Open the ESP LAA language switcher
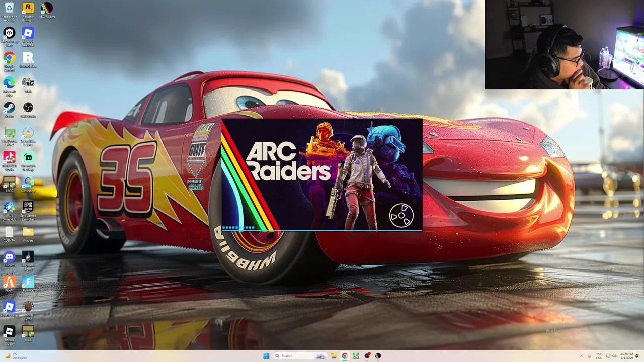This screenshot has width=644, height=362. (599, 356)
